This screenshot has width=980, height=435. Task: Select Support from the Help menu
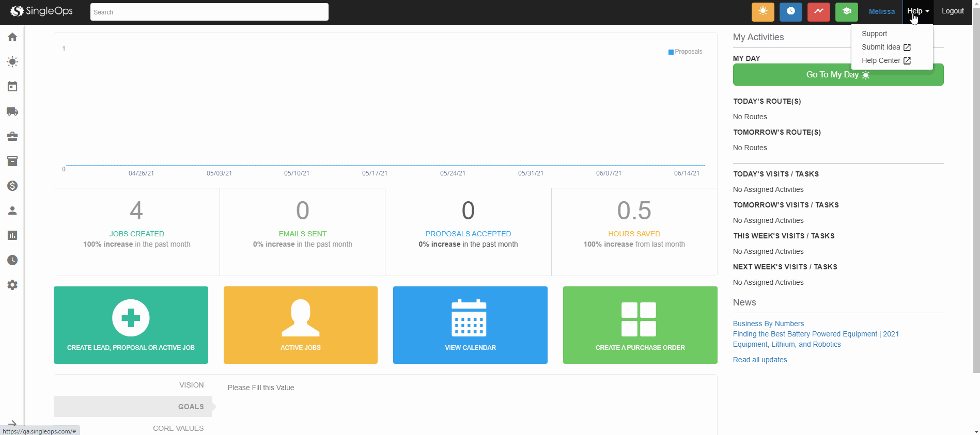874,34
